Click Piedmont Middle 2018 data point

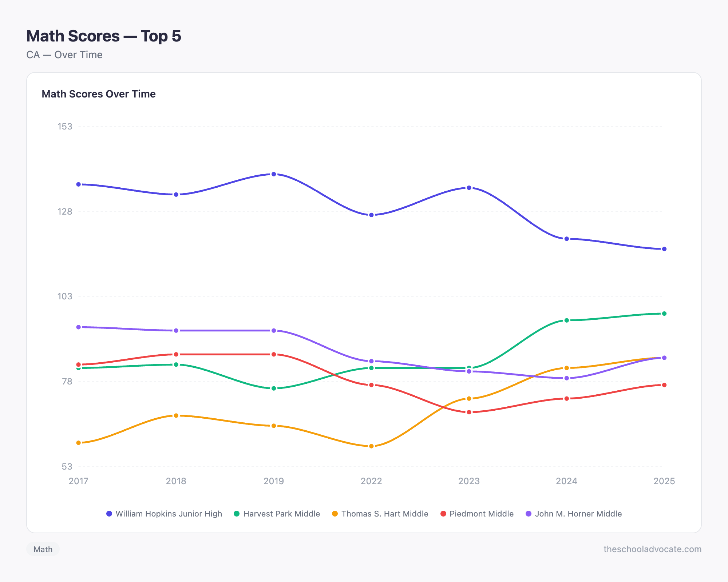[176, 354]
